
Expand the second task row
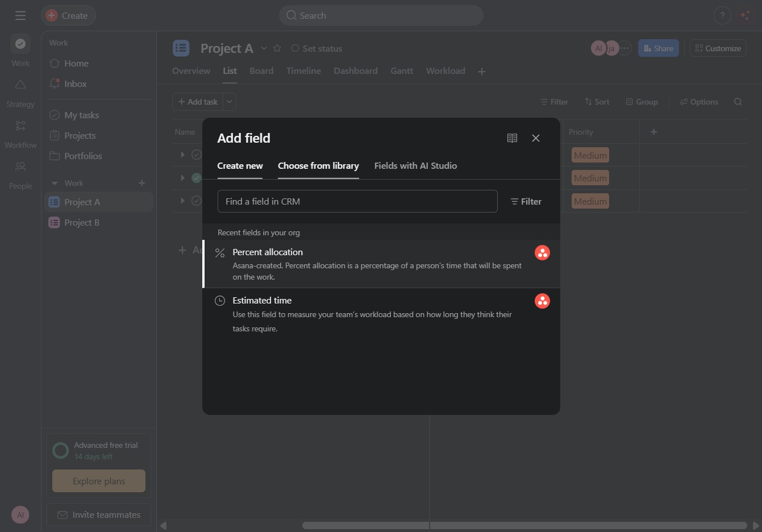click(182, 178)
